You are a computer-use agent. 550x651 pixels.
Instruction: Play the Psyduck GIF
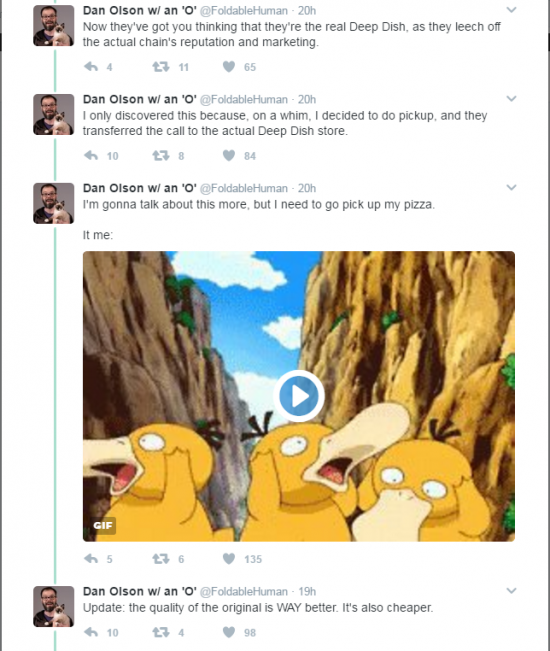coord(299,396)
